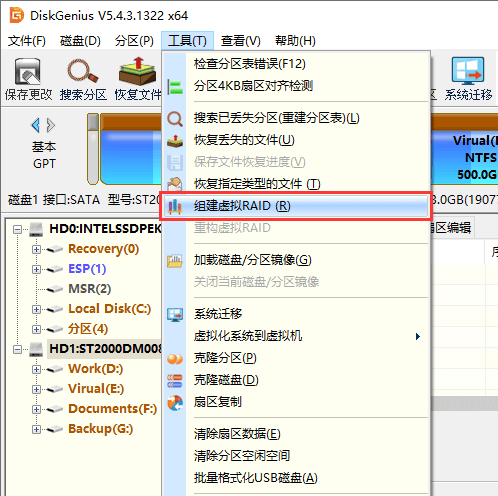Expand the Virual(E:) partition node
498x496 pixels.
point(36,389)
